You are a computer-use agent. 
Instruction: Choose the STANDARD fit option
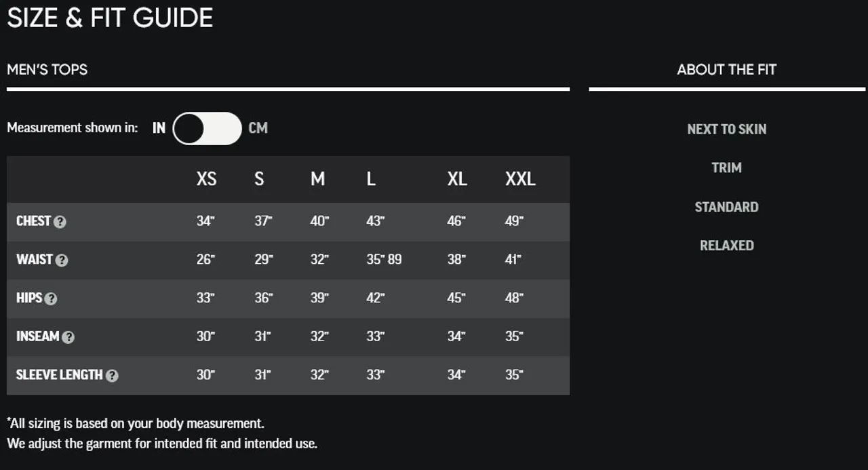pos(727,207)
